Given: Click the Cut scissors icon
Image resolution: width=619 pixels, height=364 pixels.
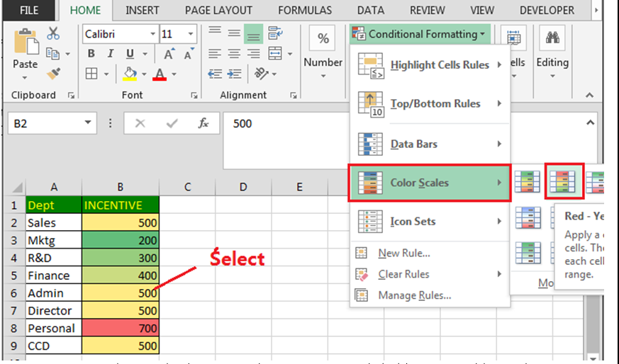Looking at the screenshot, I should 53,34.
